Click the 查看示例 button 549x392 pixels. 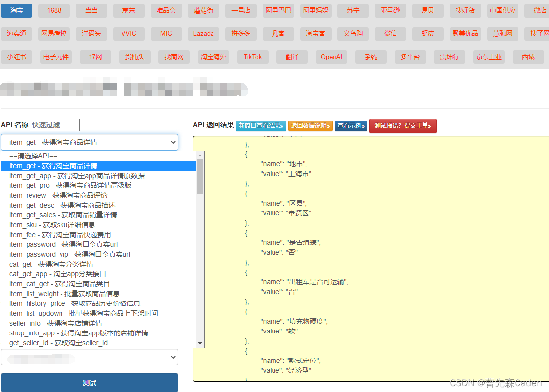(351, 126)
